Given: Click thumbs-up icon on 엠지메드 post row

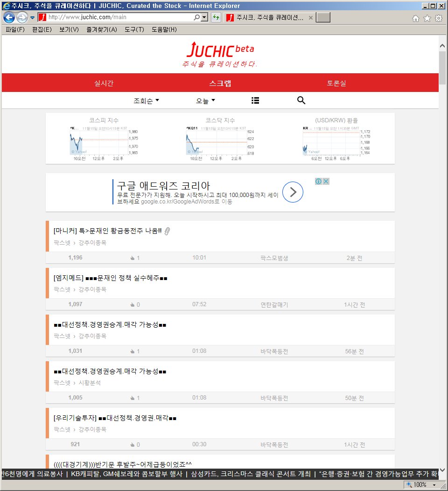Looking at the screenshot, I should point(133,305).
